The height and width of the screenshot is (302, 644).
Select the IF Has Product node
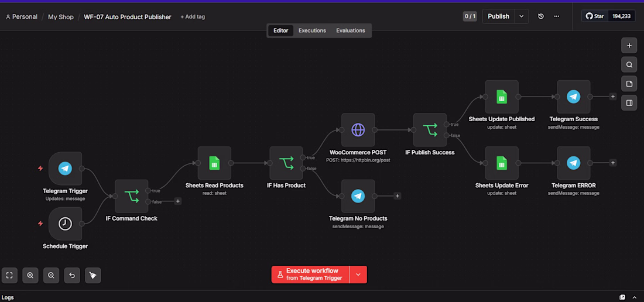[x=286, y=163]
